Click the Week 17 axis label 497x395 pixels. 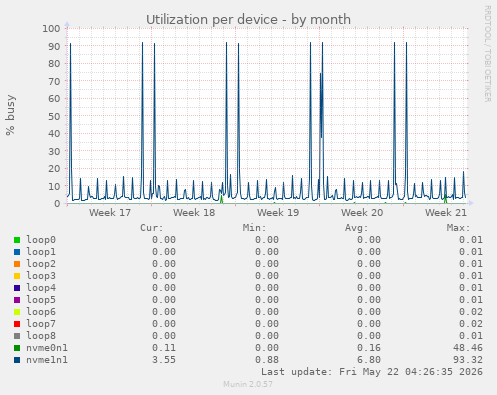pos(110,213)
